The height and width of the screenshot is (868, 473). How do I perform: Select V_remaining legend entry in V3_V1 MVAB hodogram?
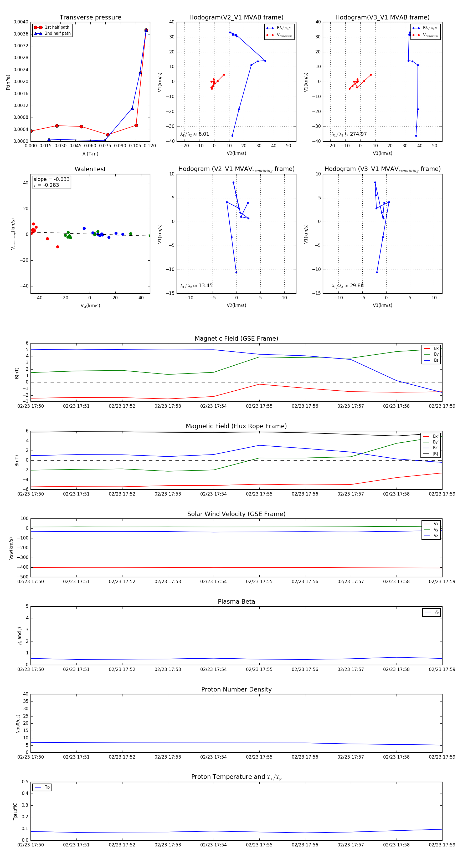point(425,35)
